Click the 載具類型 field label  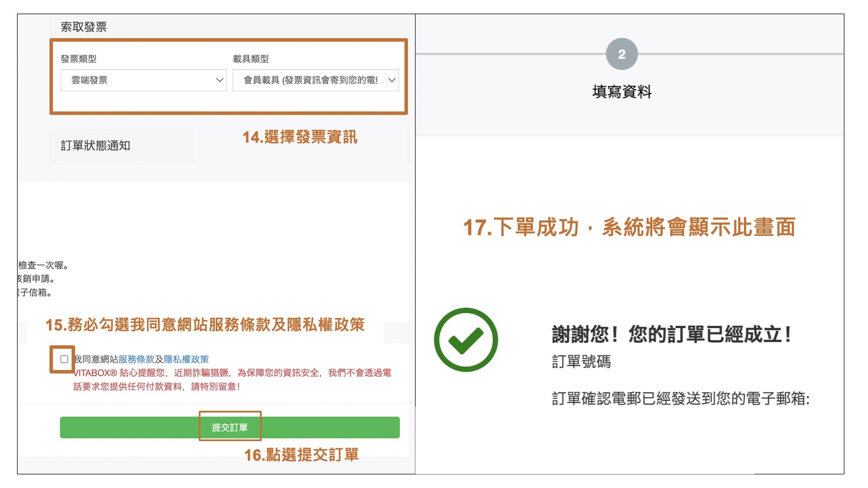[x=251, y=59]
